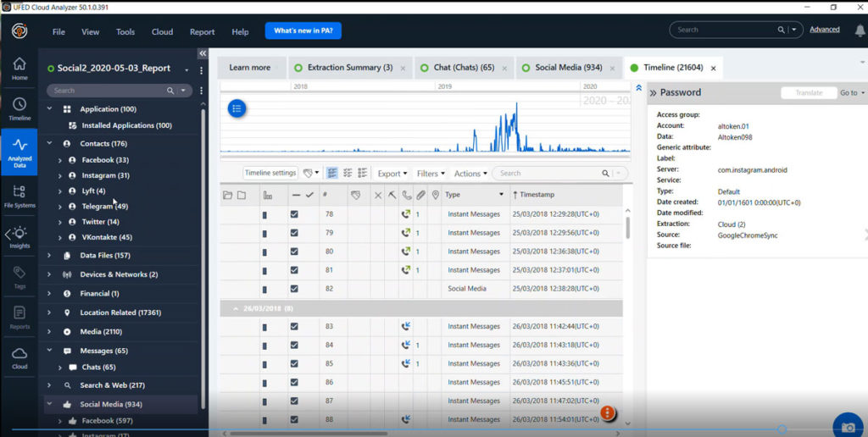
Task: Click the blue list button on chart
Action: (236, 108)
